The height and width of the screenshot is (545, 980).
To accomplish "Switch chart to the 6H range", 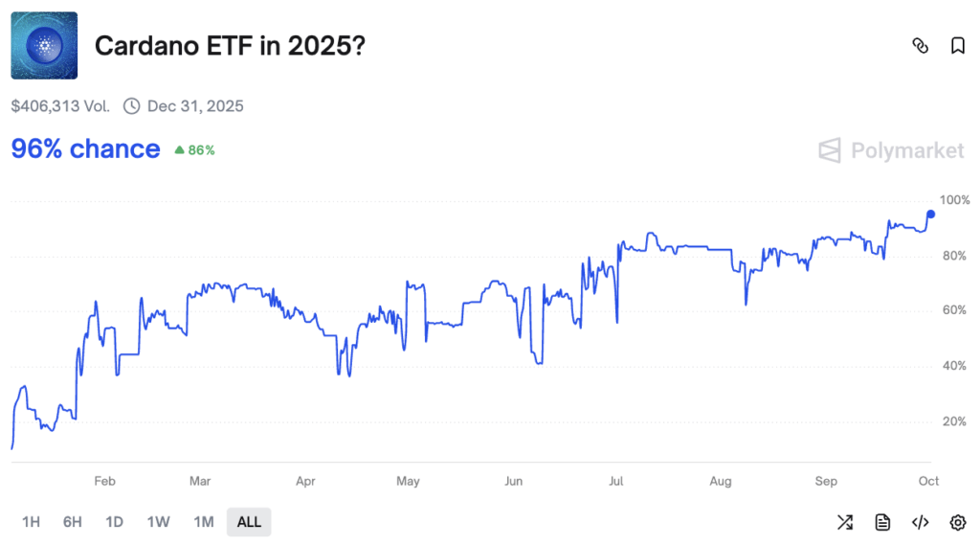I will click(x=72, y=522).
